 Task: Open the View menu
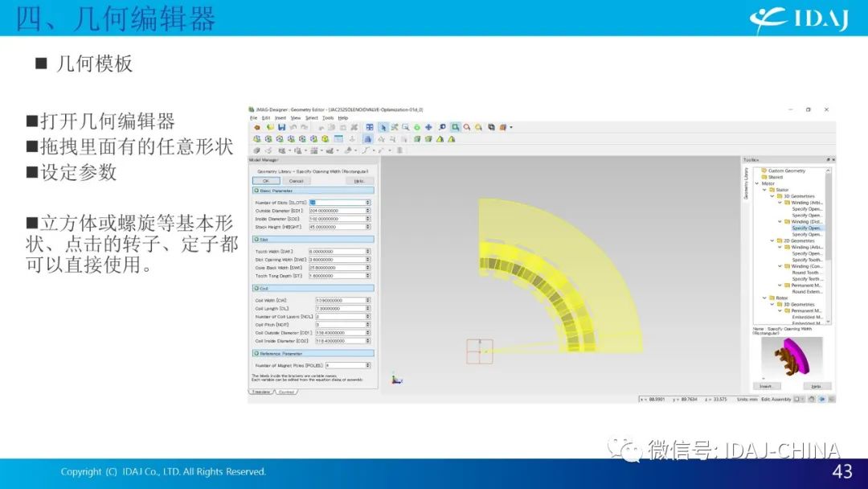(x=296, y=118)
